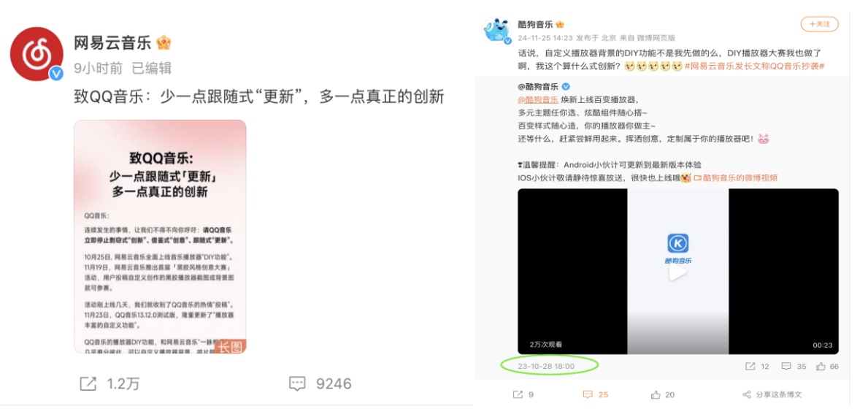868x417 pixels.
Task: Open the comments icon showing 9246
Action: (x=298, y=384)
